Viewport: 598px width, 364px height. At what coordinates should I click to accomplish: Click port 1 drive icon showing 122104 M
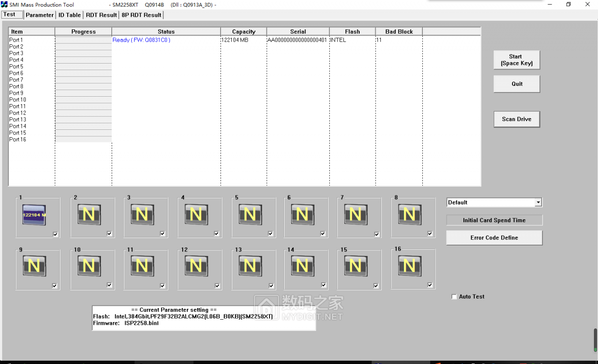coord(34,215)
